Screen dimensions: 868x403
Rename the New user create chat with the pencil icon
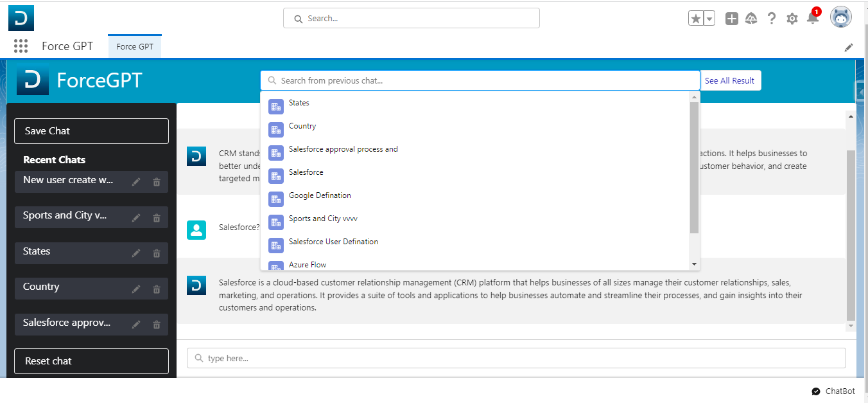(x=136, y=182)
